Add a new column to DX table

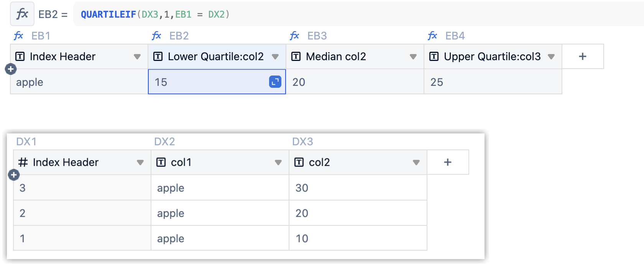point(448,162)
